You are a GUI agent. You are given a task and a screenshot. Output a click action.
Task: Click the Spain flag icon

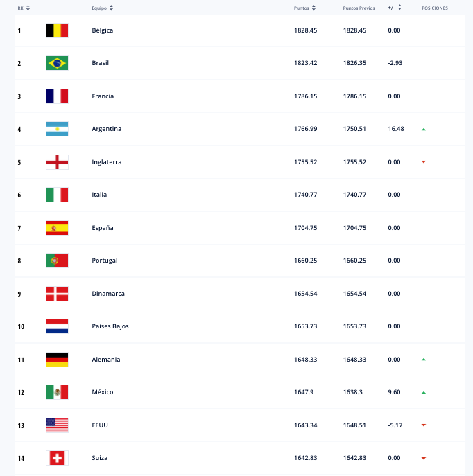57,228
